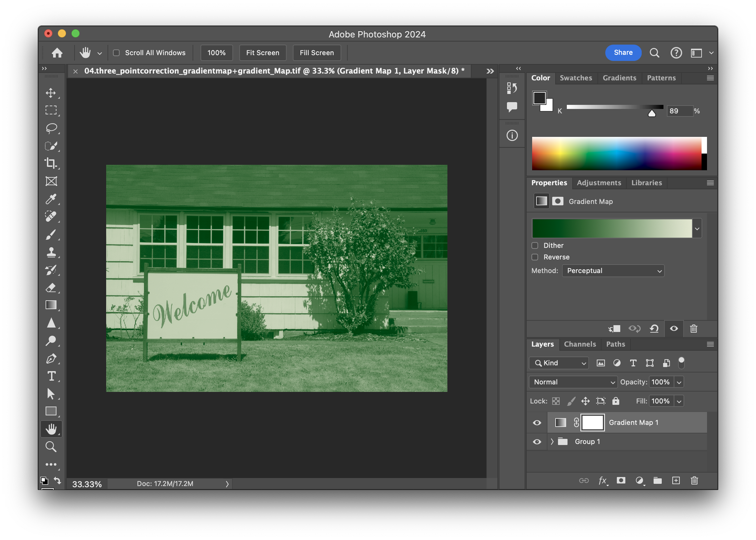Open the Method dropdown showing Perceptual

click(x=613, y=271)
